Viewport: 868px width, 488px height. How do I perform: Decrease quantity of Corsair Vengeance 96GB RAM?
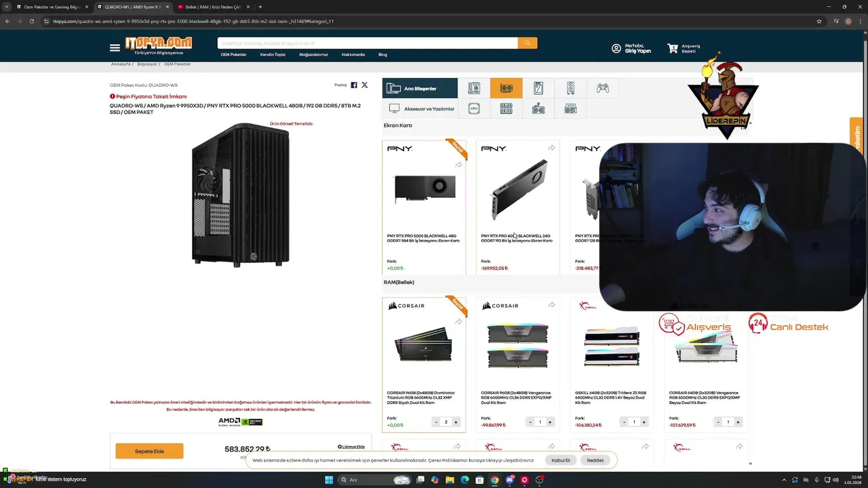click(x=530, y=422)
